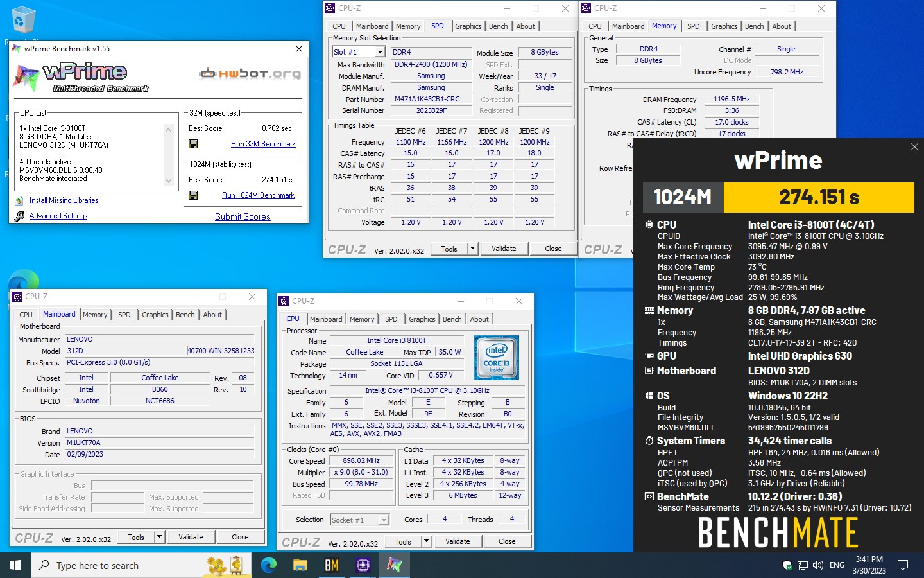Click the Install Missing Libraries link
The height and width of the screenshot is (578, 924).
tap(64, 200)
